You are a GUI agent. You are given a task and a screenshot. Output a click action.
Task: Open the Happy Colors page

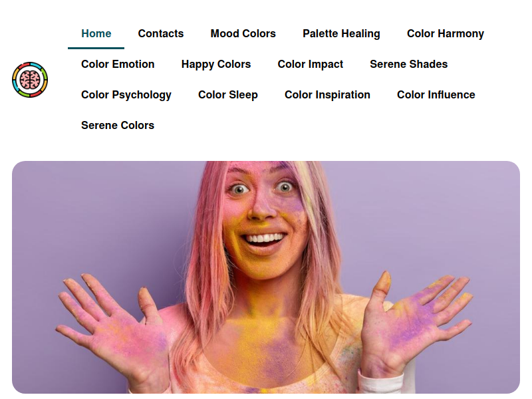215,64
